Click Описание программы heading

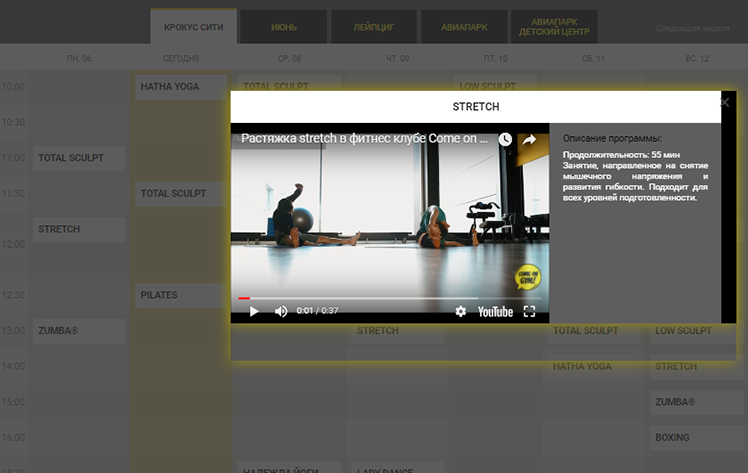click(x=612, y=139)
